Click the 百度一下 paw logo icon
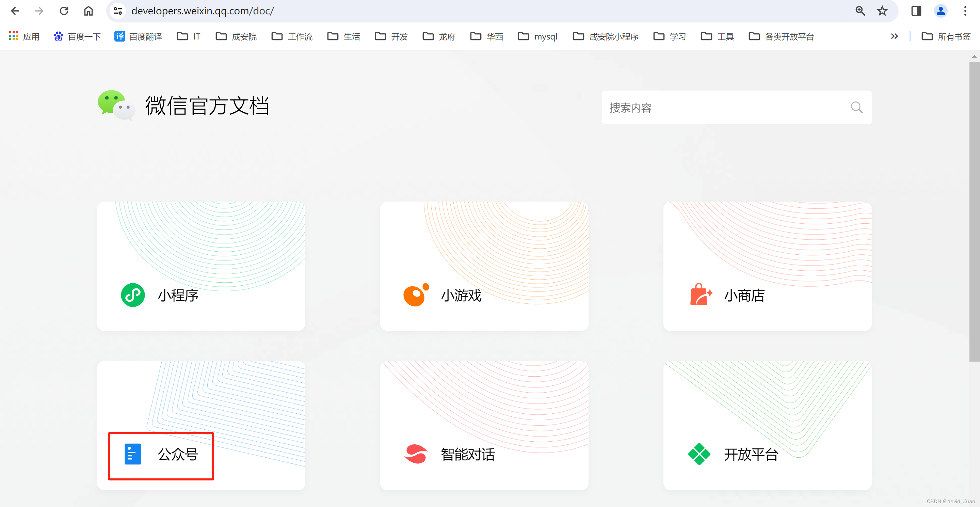 click(x=58, y=36)
